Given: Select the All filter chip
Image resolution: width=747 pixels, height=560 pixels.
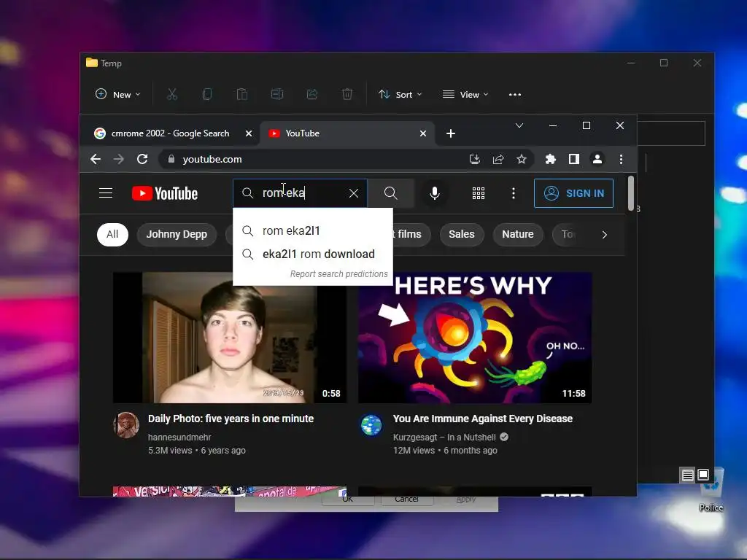Looking at the screenshot, I should pos(112,234).
